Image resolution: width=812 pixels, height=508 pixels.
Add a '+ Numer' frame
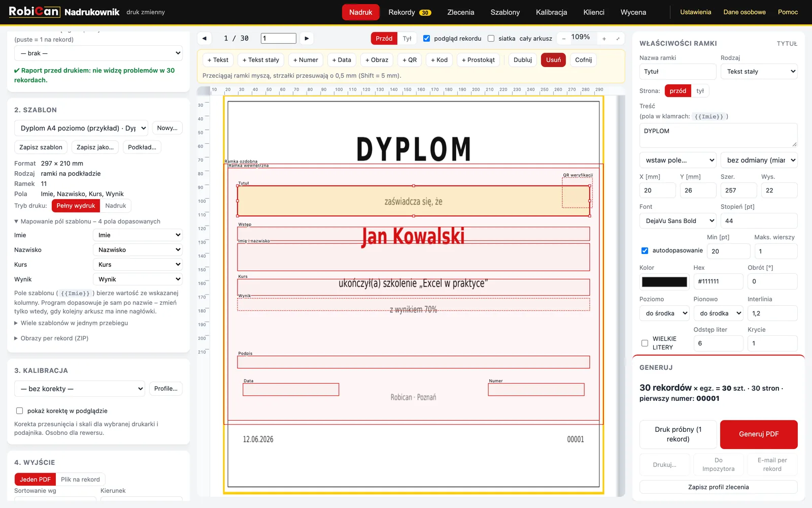306,60
